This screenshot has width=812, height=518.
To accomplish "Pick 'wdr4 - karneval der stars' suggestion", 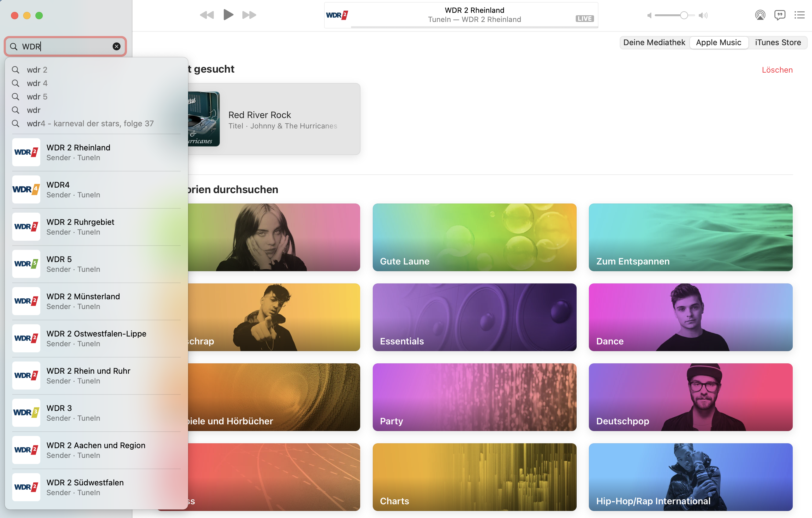I will [x=90, y=124].
